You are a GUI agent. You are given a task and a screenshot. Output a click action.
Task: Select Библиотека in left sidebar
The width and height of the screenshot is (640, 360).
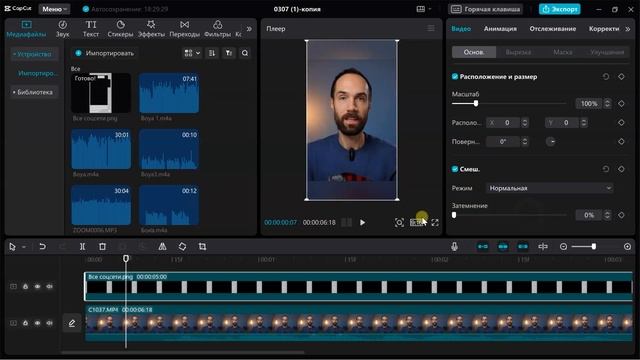[35, 92]
